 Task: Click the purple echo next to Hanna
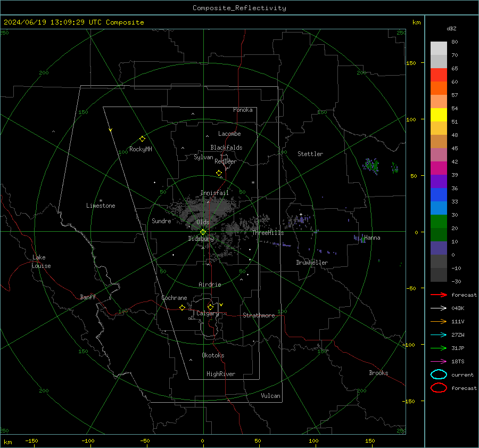[359, 239]
